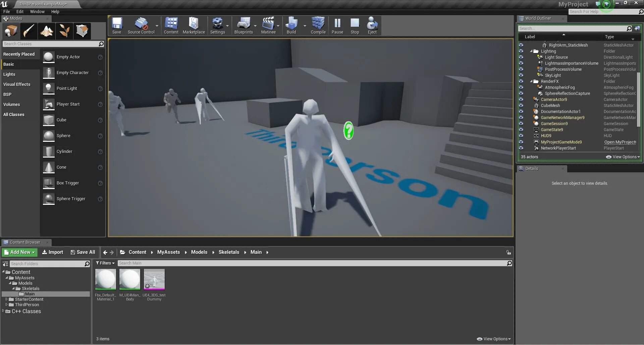This screenshot has width=644, height=345.
Task: Open the Build options dropdown arrow
Action: (305, 26)
